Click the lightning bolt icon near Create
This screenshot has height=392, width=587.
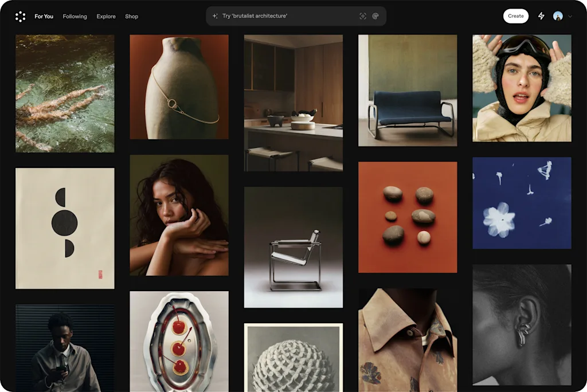coord(541,16)
